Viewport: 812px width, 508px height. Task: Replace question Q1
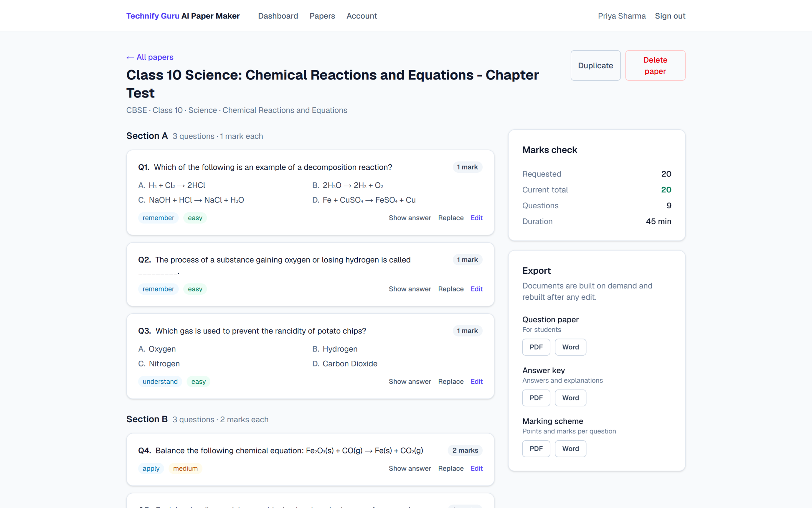click(x=451, y=218)
